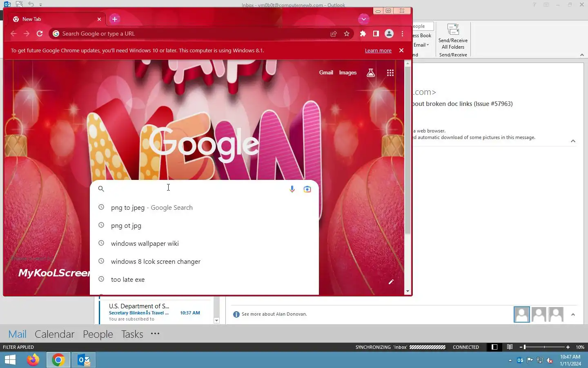The image size is (588, 368).
Task: Click the message list down arrow in Outlook
Action: tap(216, 321)
